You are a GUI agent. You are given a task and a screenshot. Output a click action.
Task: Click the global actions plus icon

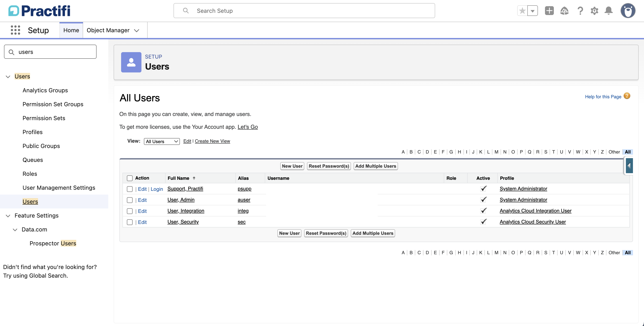(549, 11)
